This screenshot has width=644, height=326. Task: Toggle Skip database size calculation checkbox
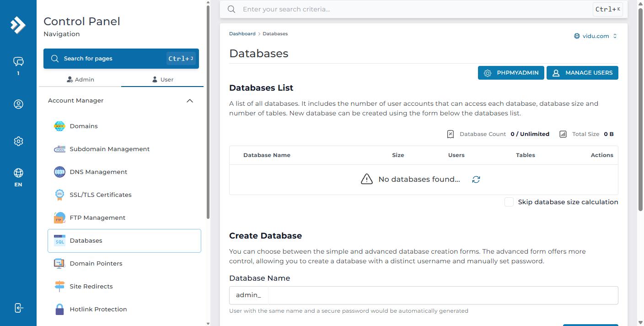pos(509,202)
